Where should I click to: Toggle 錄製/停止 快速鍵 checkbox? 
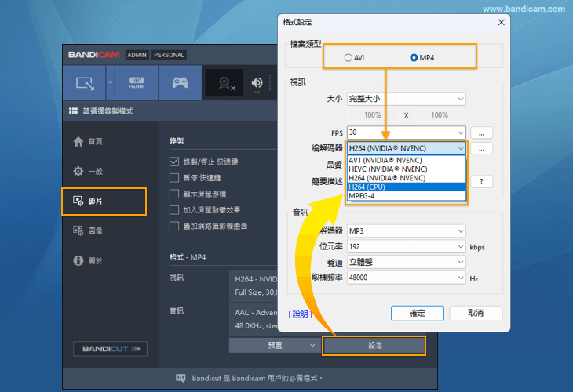coord(174,162)
